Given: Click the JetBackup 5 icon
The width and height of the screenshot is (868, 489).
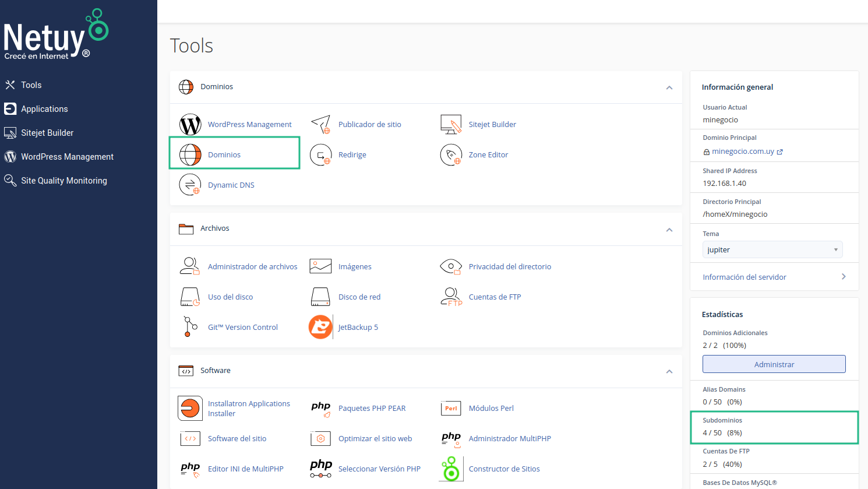Looking at the screenshot, I should click(x=320, y=327).
